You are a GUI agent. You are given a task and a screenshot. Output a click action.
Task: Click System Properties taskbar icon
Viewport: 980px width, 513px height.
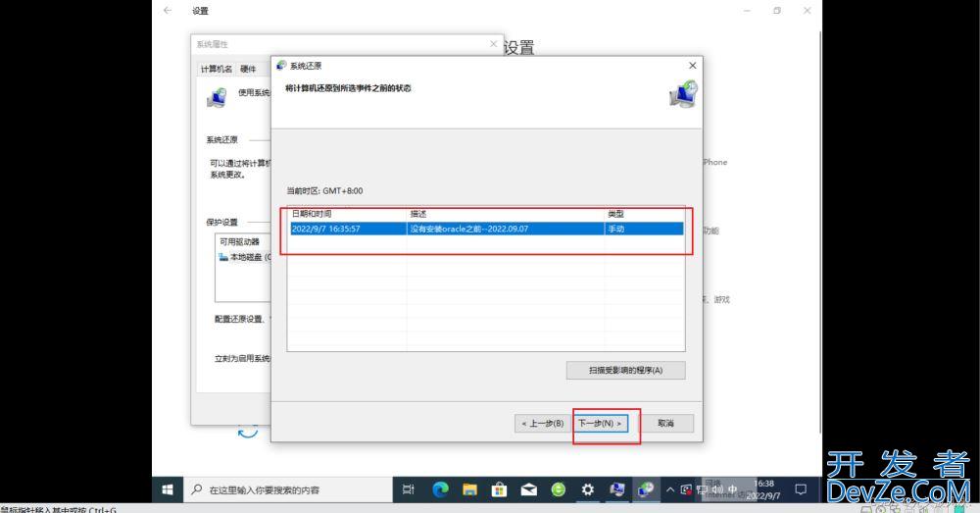(616, 489)
